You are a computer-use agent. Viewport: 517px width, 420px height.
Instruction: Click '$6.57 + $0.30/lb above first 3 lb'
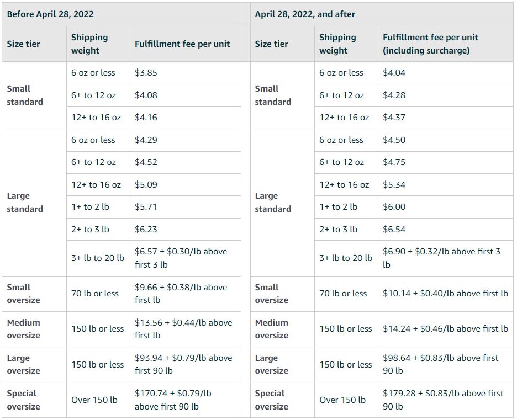coord(181,258)
